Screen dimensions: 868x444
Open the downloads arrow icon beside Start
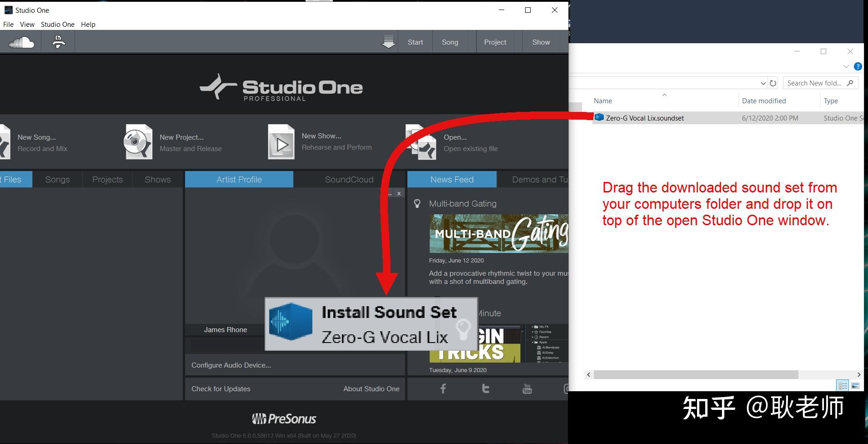coord(388,42)
